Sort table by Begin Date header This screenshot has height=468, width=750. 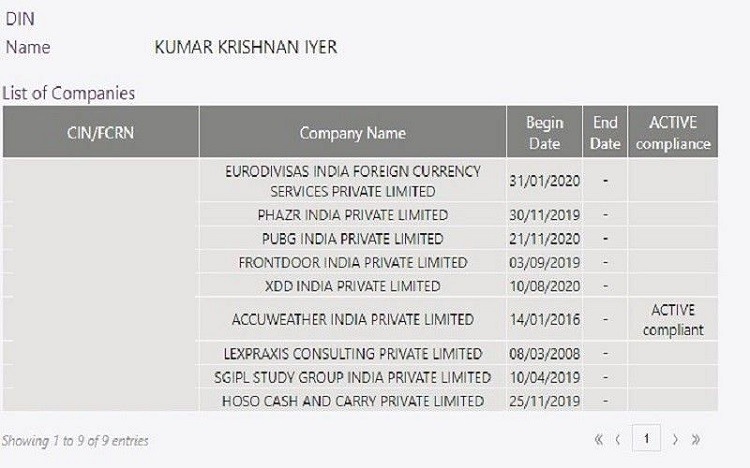(x=544, y=133)
